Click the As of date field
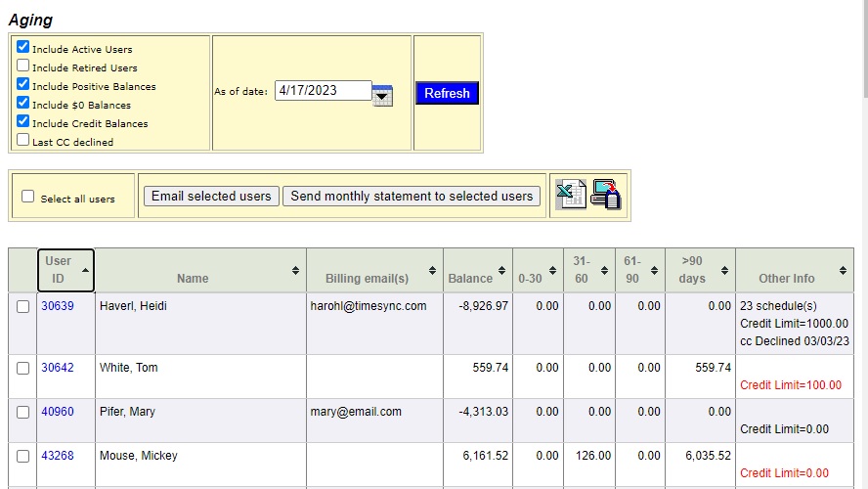 tap(324, 90)
